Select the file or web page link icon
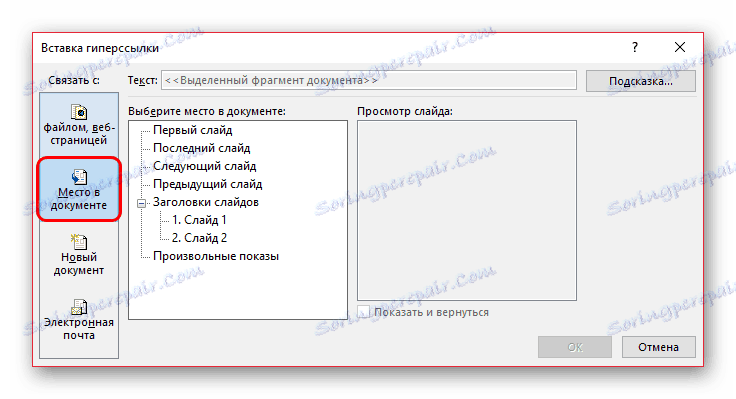Image resolution: width=736 pixels, height=399 pixels. (x=79, y=112)
